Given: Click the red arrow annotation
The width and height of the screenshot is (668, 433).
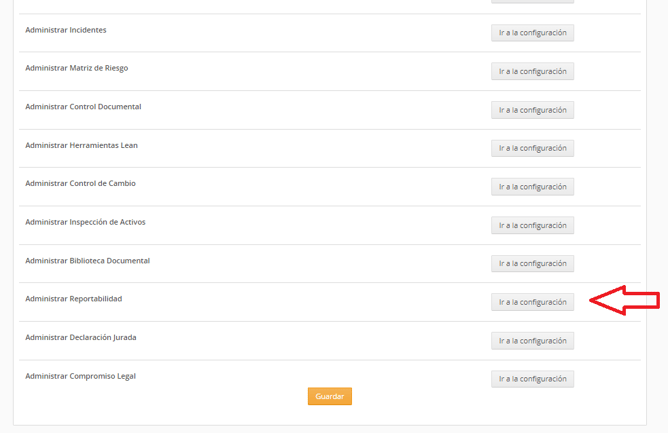Looking at the screenshot, I should coord(625,300).
